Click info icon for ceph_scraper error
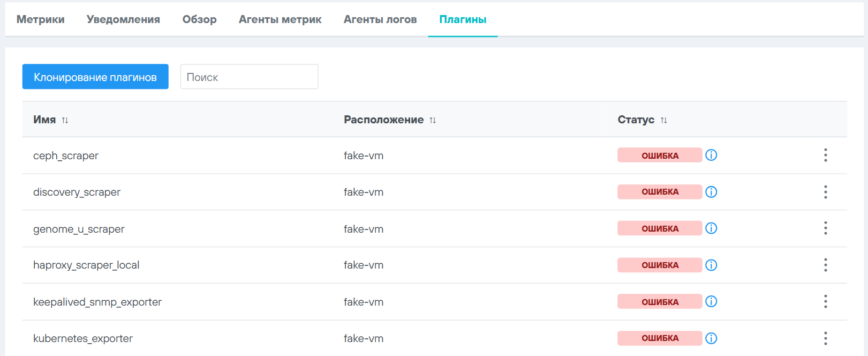The width and height of the screenshot is (868, 356). click(711, 155)
